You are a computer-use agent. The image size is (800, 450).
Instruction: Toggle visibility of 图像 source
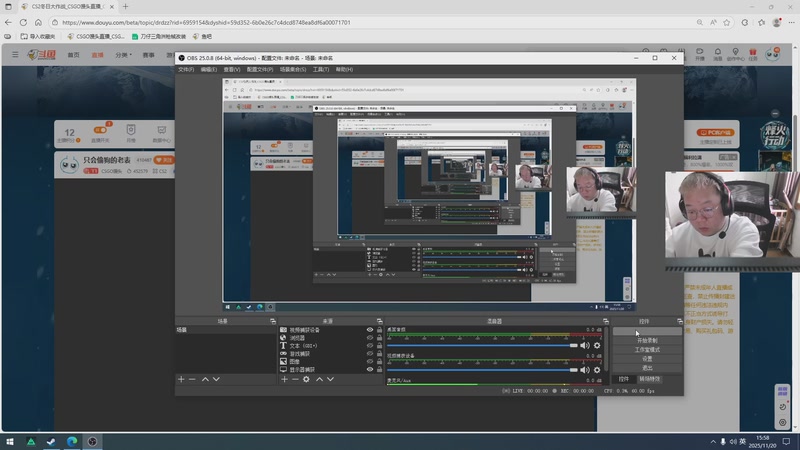[370, 361]
